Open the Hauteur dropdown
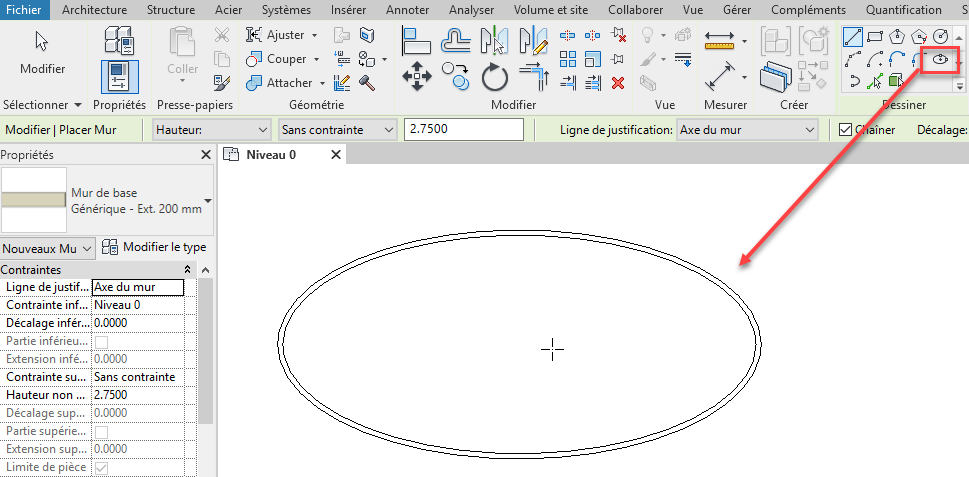 [x=210, y=130]
